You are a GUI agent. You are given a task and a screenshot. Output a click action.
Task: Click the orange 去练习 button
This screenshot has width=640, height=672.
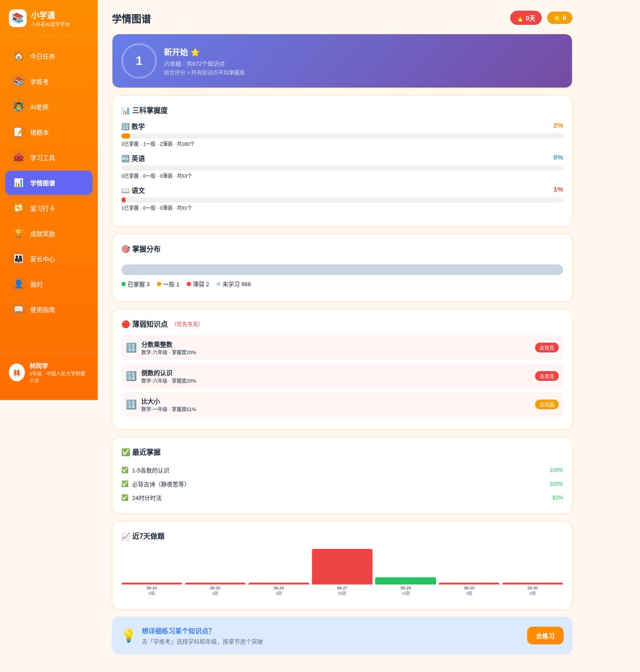click(x=545, y=636)
